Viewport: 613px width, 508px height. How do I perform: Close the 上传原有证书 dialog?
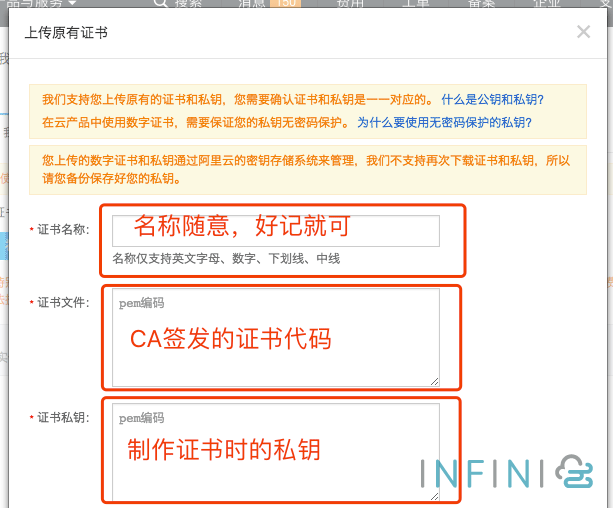tap(583, 32)
